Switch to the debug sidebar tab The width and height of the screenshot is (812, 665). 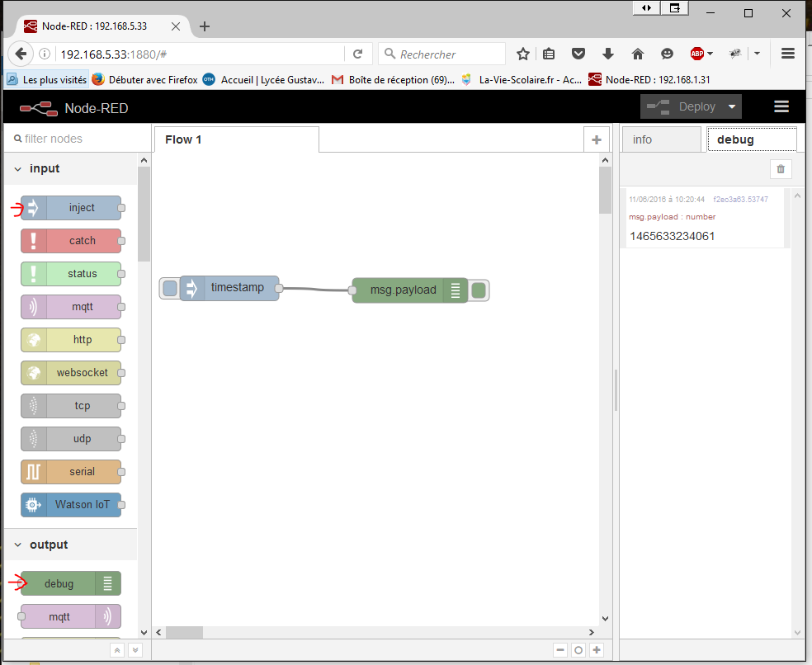(x=752, y=139)
